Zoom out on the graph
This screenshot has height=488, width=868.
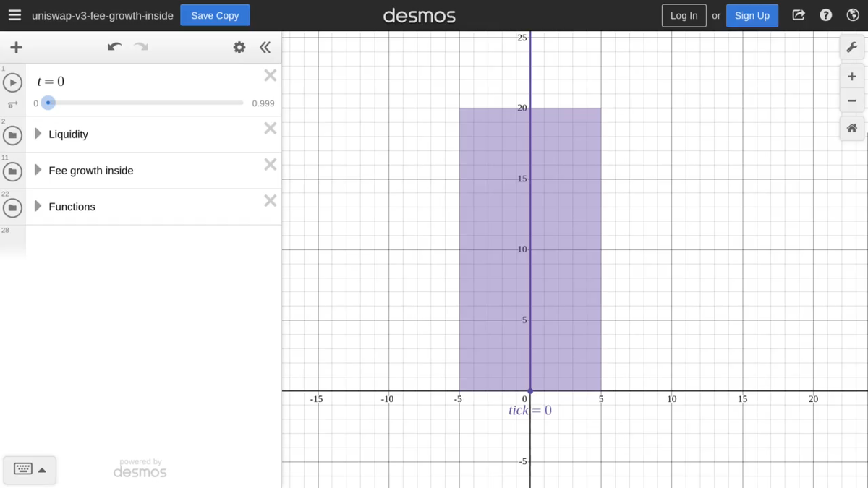point(851,101)
